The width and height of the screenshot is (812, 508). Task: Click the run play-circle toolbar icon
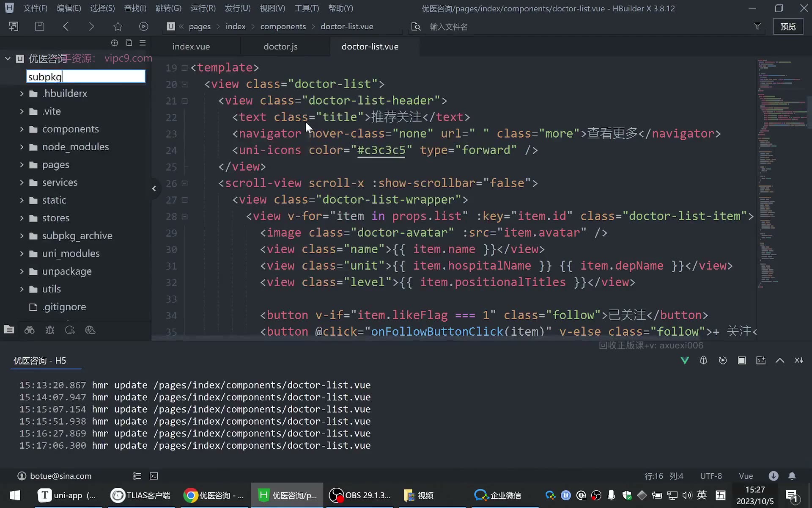(144, 26)
